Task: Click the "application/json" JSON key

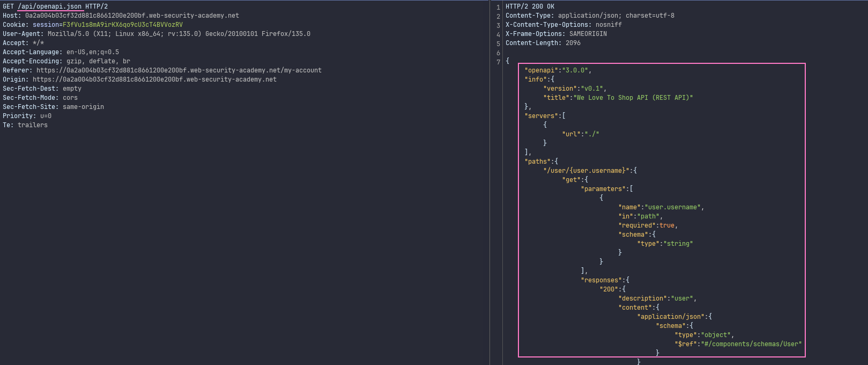Action: pyautogui.click(x=671, y=317)
